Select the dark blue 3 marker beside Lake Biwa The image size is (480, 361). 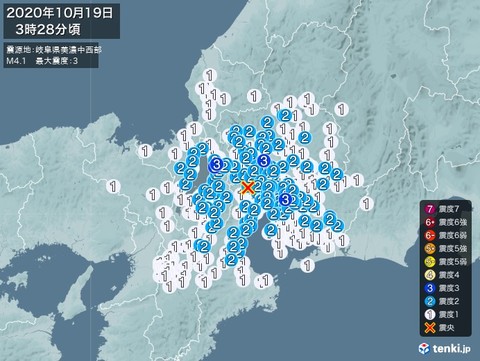pyautogui.click(x=217, y=164)
